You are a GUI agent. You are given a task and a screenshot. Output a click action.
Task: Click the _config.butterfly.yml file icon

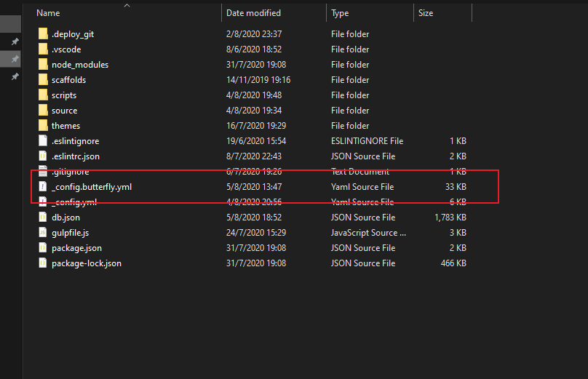tap(43, 187)
